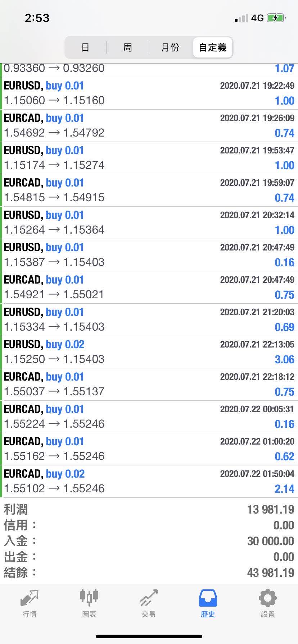Tap the cellular signal bars icon
This screenshot has width=298, height=644.
241,18
